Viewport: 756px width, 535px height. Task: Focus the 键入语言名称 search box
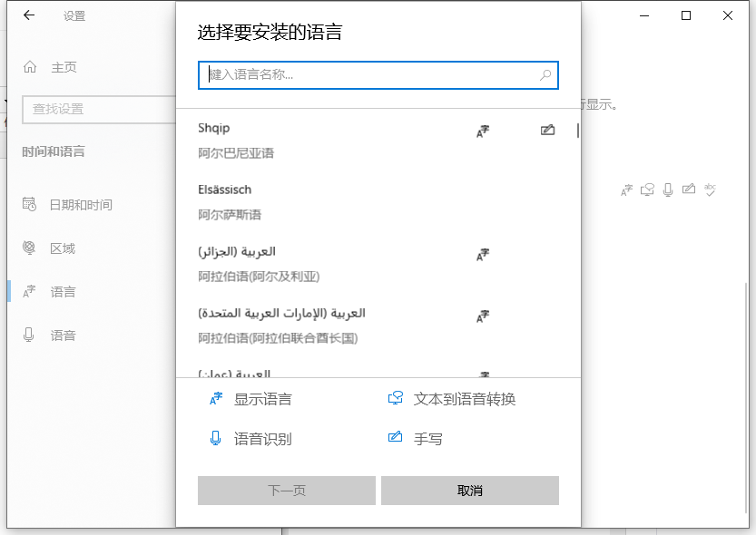[368, 75]
